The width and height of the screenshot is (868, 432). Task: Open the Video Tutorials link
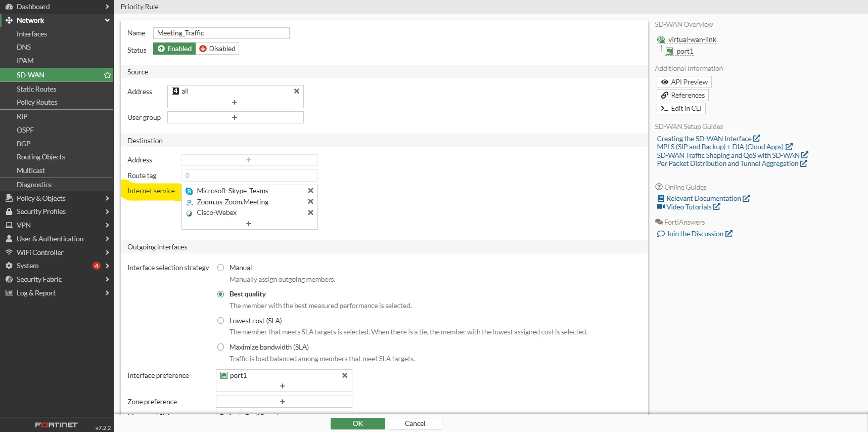(689, 207)
